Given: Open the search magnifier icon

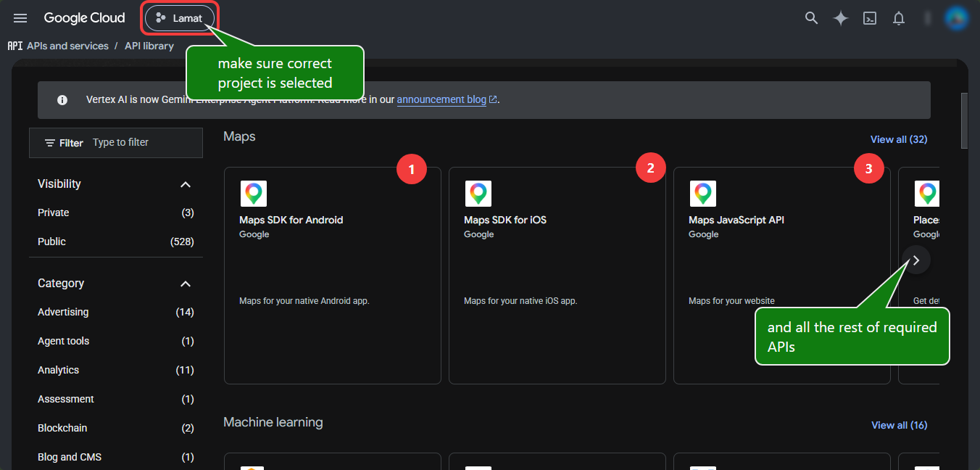Looking at the screenshot, I should pyautogui.click(x=812, y=18).
